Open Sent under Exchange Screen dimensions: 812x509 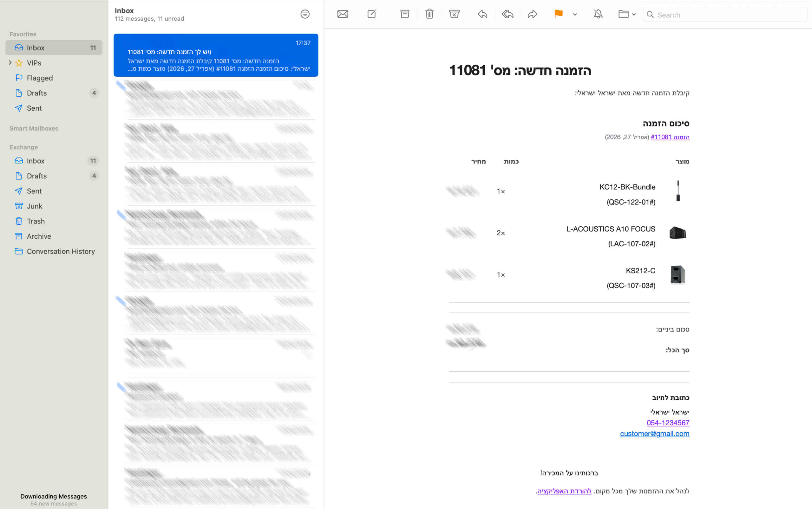[34, 191]
